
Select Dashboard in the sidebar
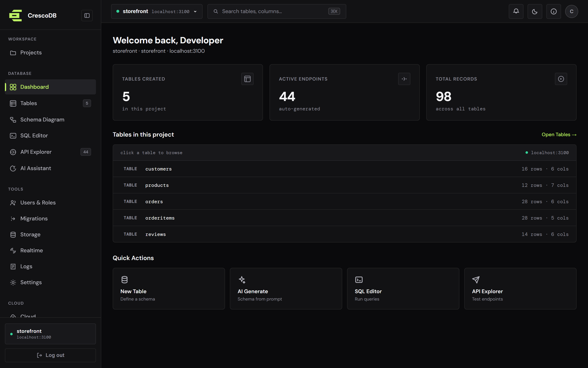[x=50, y=87]
